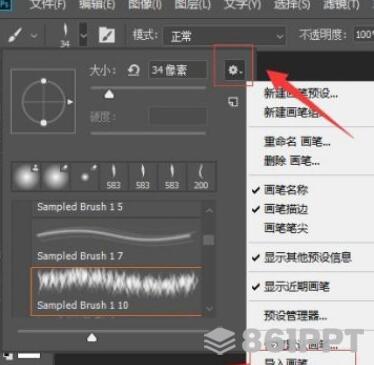The width and height of the screenshot is (374, 365).
Task: Pick the first soft round recent brush
Action: coord(26,176)
